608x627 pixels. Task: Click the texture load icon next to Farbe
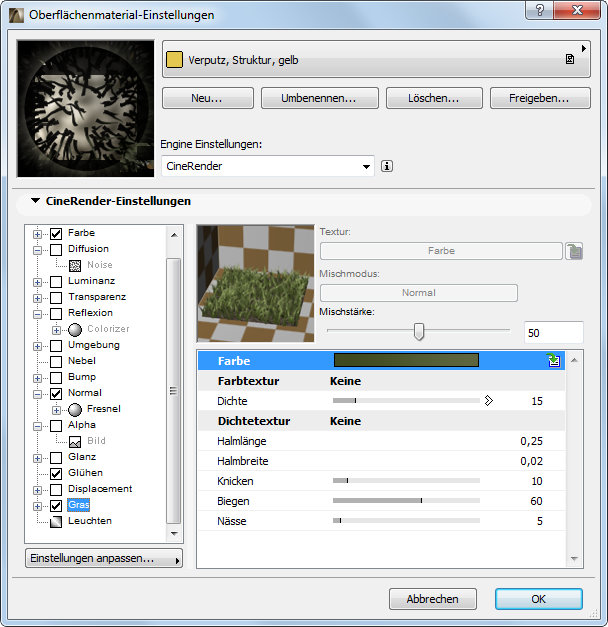574,251
